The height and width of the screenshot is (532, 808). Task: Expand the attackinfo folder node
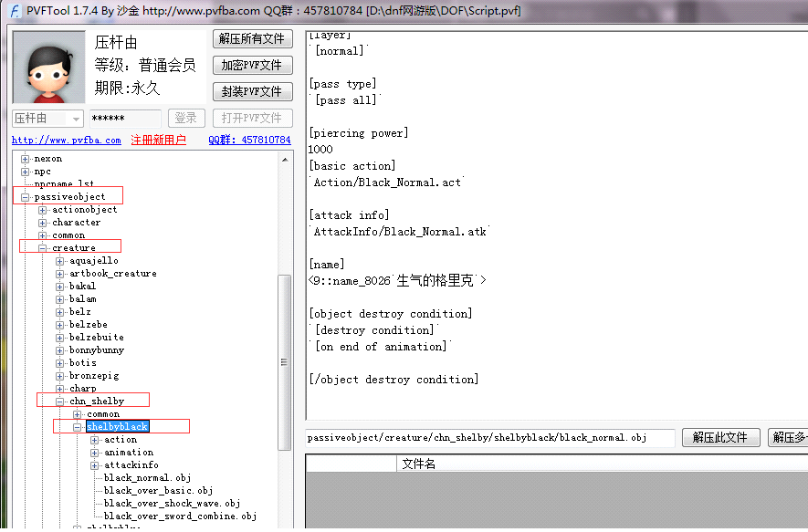(x=95, y=465)
